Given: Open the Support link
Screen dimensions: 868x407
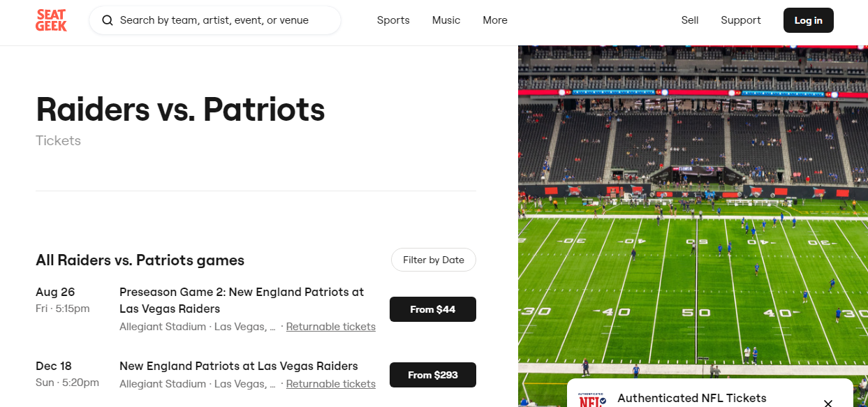Looking at the screenshot, I should (741, 20).
